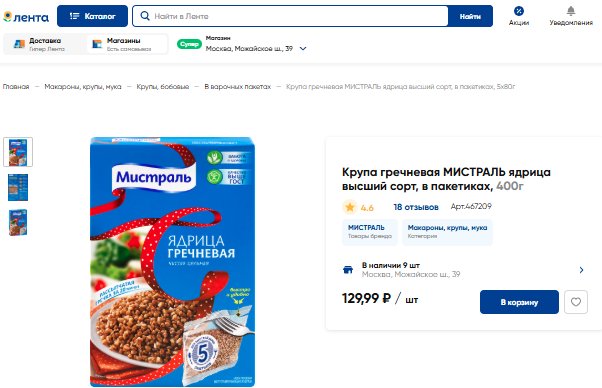602x388 pixels.
Task: Click the В корзину button
Action: (x=519, y=302)
